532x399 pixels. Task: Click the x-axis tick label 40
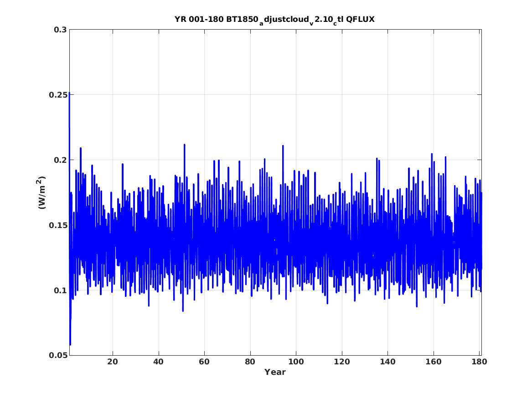point(159,362)
